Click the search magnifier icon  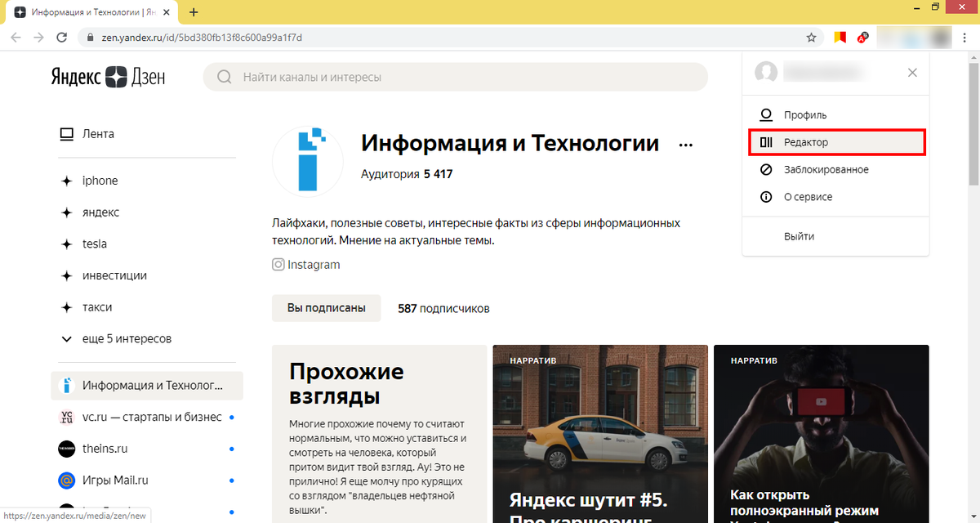[225, 78]
